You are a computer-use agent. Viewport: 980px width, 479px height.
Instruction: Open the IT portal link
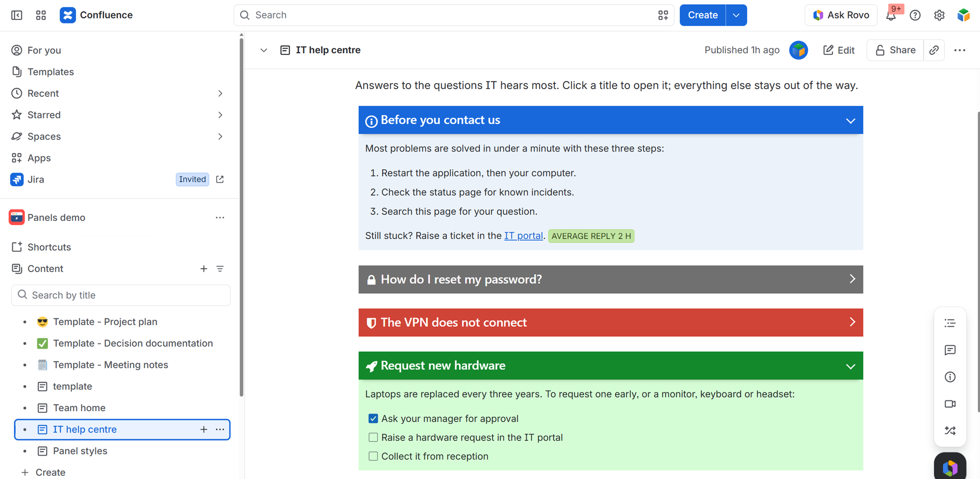[524, 236]
